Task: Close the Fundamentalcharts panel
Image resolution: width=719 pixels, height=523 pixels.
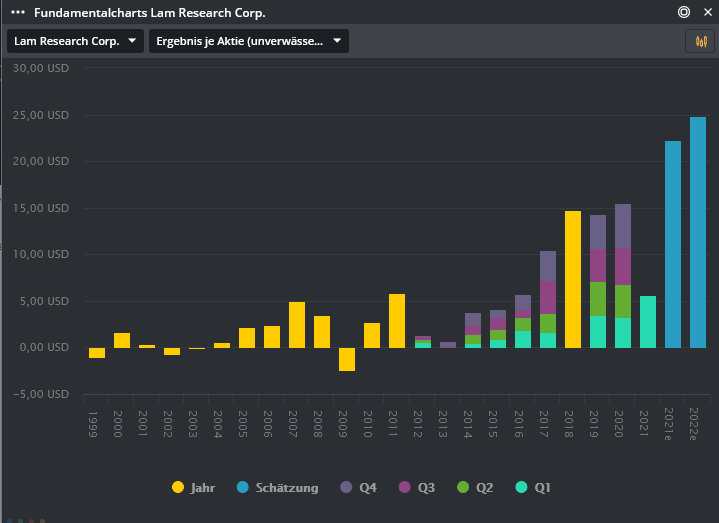Action: 708,12
